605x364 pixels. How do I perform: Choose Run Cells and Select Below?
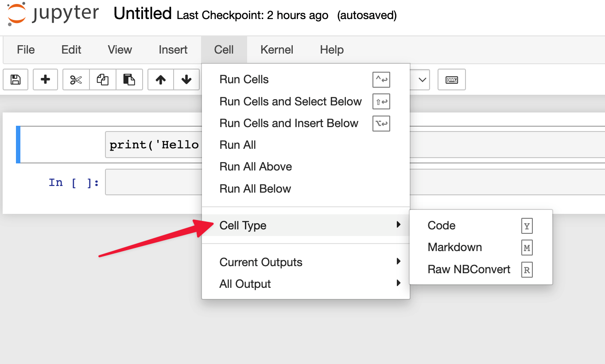pyautogui.click(x=306, y=101)
